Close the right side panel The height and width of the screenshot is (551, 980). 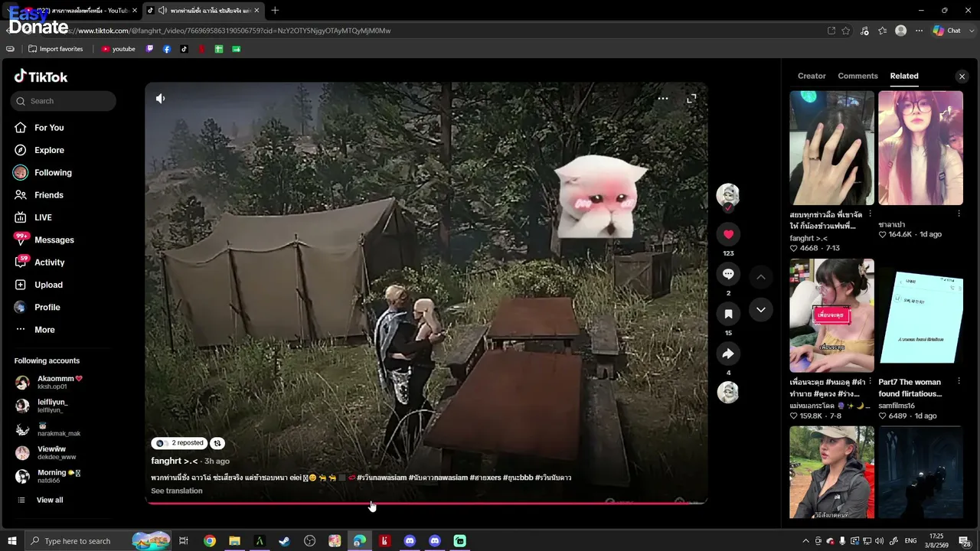tap(962, 77)
